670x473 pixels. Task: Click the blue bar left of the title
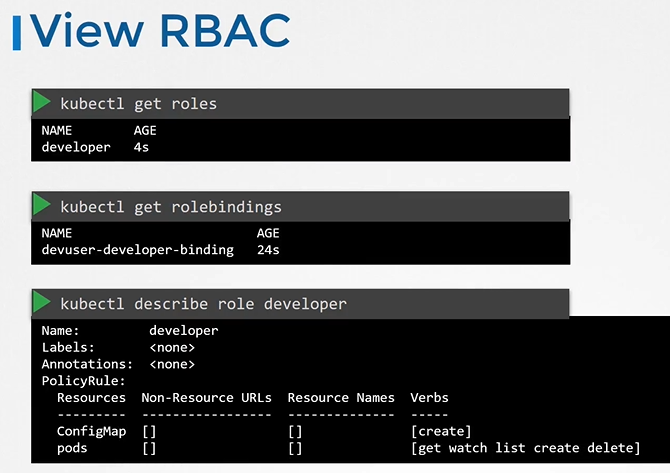(16, 32)
